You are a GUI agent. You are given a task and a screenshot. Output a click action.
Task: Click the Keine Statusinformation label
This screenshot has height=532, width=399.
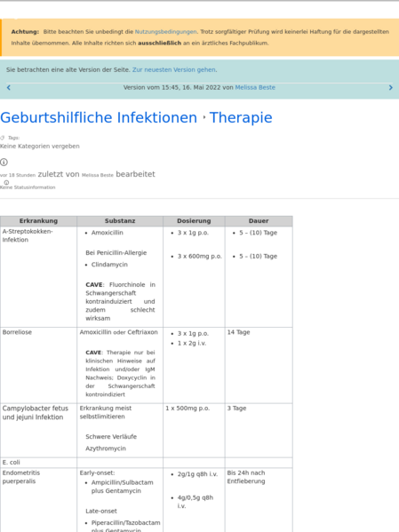click(28, 187)
